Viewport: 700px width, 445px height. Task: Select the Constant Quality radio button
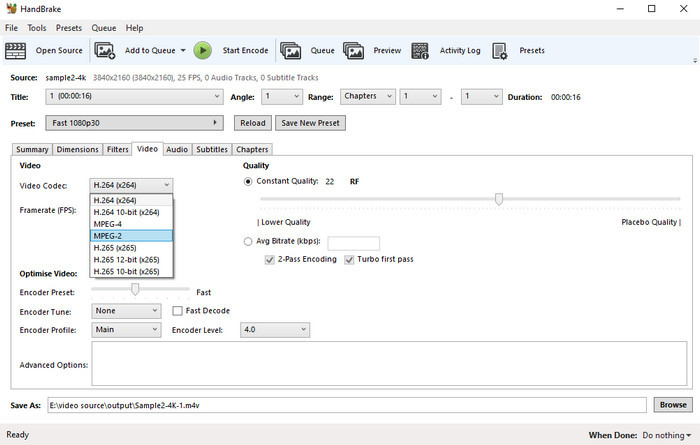coord(248,182)
